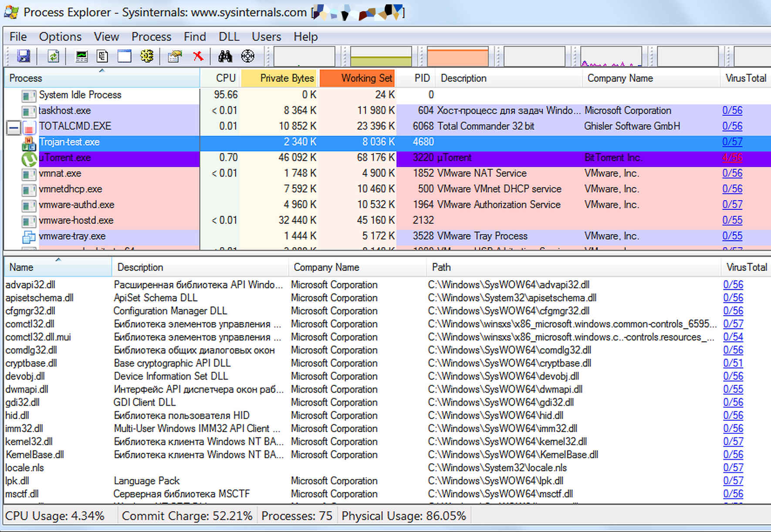Sort upper pane by Company Name column
Screen dimensions: 771x532
click(x=651, y=78)
